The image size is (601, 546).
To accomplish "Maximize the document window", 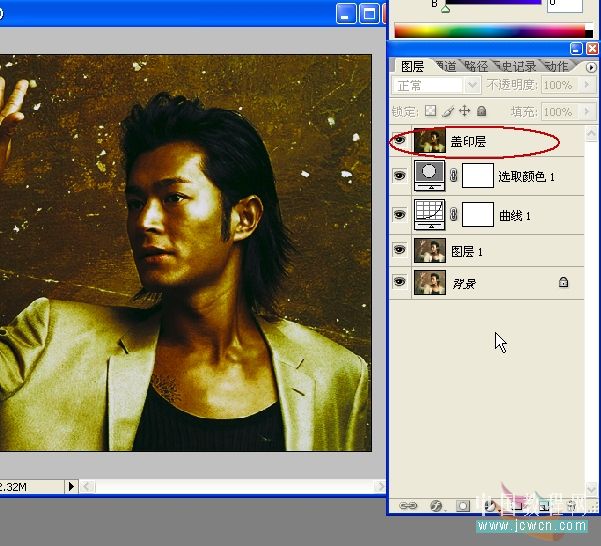I will pos(369,14).
